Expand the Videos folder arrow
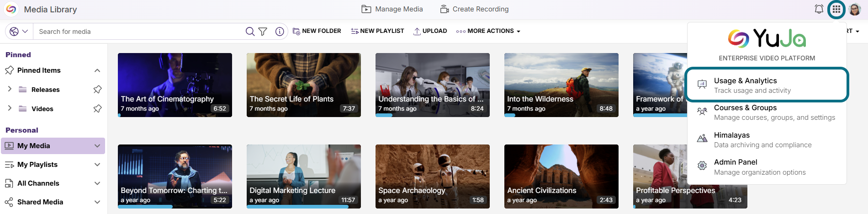868x214 pixels. [10, 108]
